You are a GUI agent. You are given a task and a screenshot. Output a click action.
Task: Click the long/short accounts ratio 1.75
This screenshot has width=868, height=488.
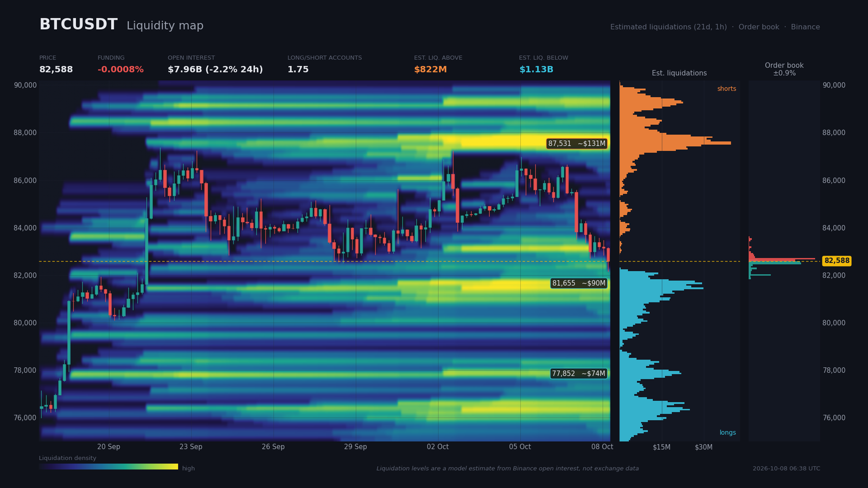(298, 69)
